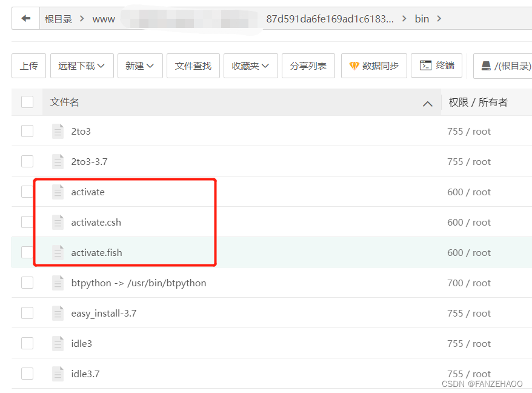Open the file activate.csh
Viewport: 532px width, 393px height.
[x=96, y=222]
